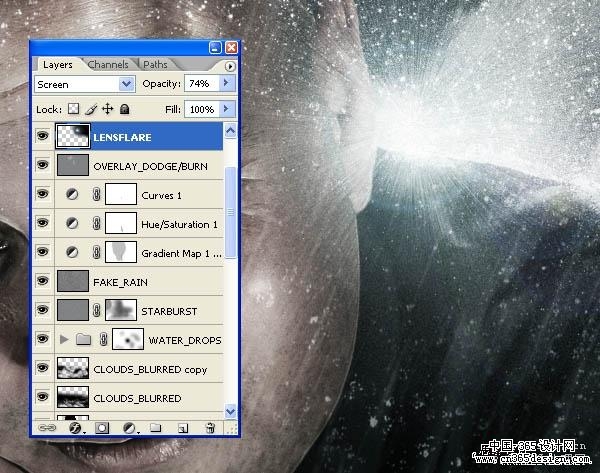Create new fill or adjustment layer
The height and width of the screenshot is (473, 600).
pos(130,428)
